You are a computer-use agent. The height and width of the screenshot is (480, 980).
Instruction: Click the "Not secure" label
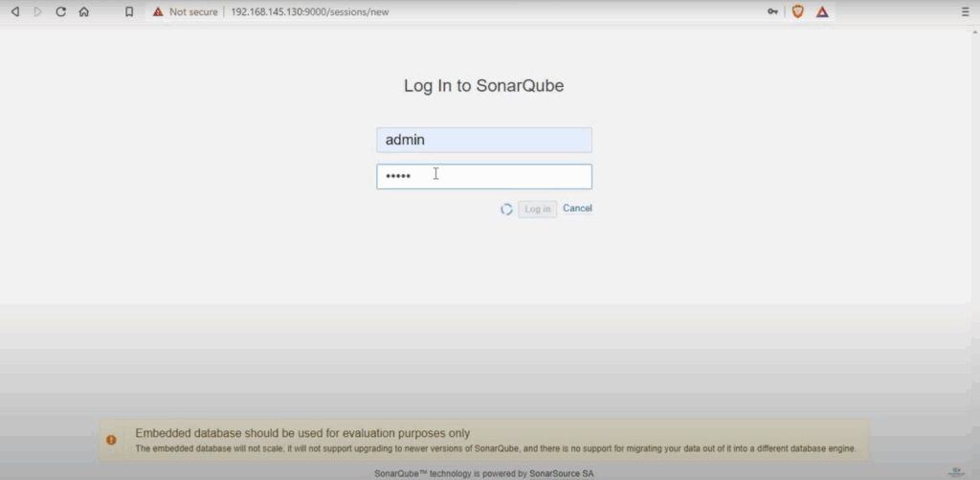point(193,11)
